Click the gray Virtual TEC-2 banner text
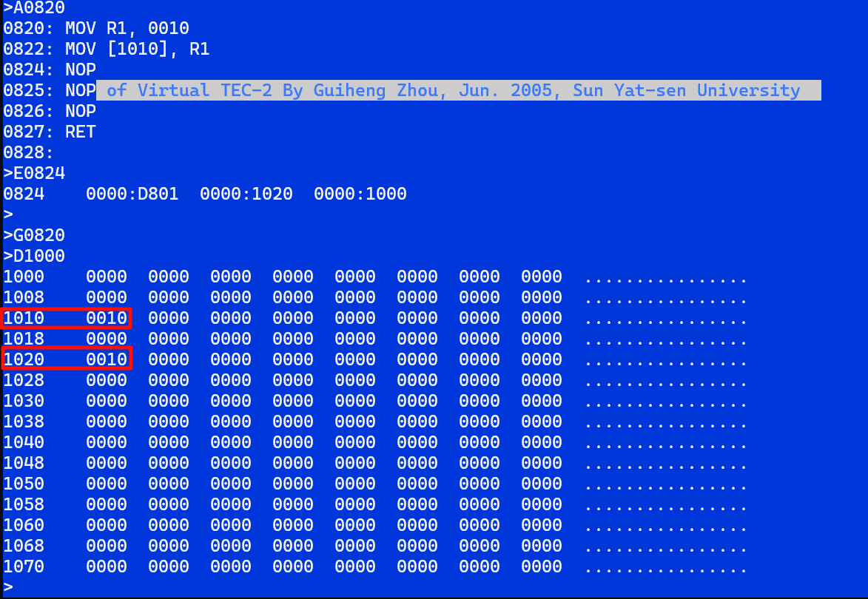This screenshot has height=599, width=868. (x=453, y=90)
